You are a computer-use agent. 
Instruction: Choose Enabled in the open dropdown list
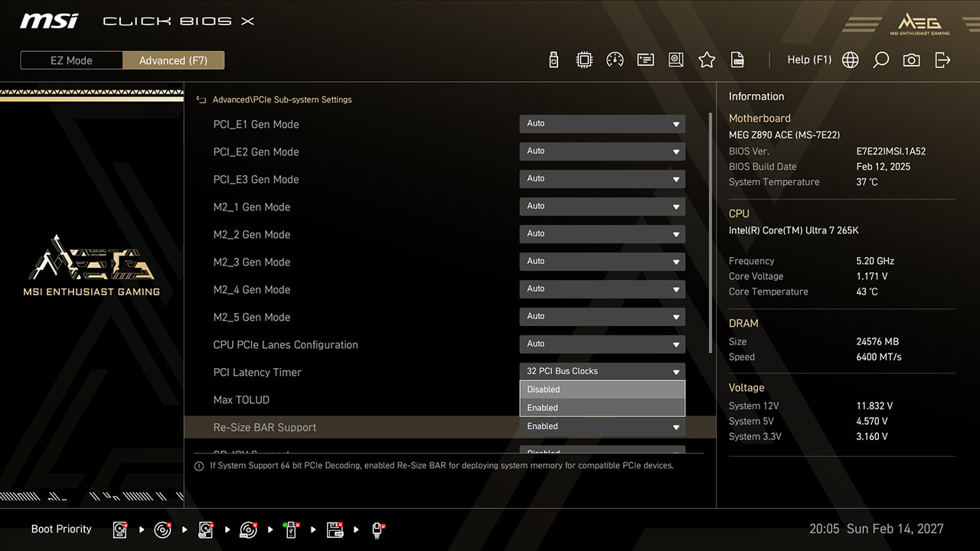[x=602, y=408]
